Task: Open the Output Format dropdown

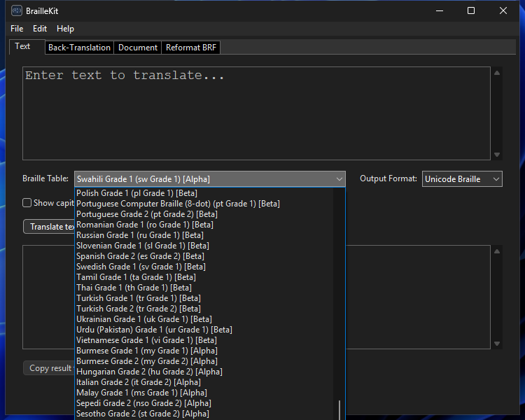Action: (x=462, y=179)
